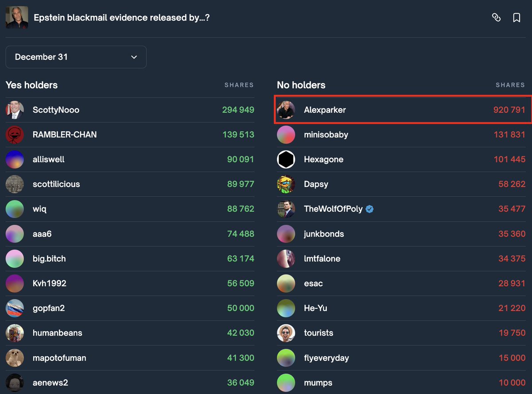Open the December 31 date dropdown
Viewport: 532px width, 394px height.
tap(76, 57)
